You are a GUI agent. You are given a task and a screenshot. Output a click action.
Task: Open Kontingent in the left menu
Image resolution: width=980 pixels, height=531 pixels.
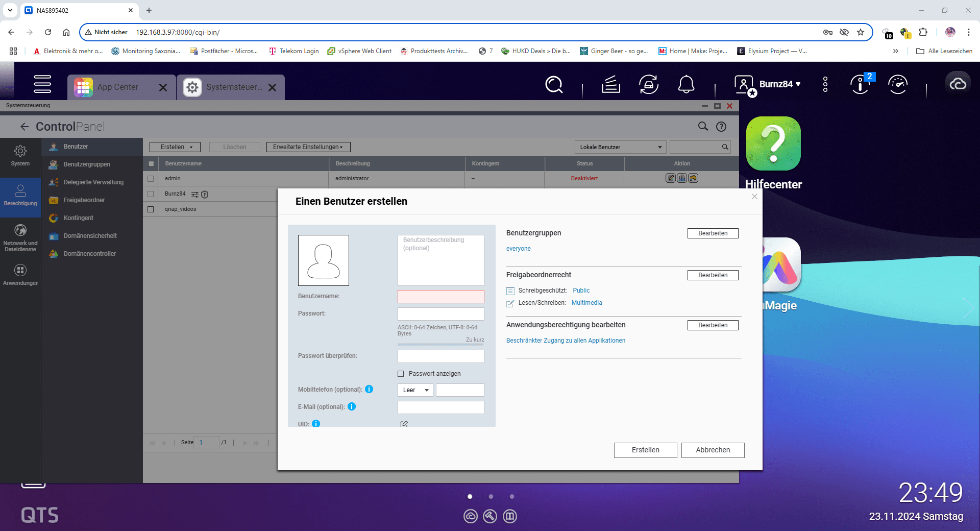tap(92, 218)
